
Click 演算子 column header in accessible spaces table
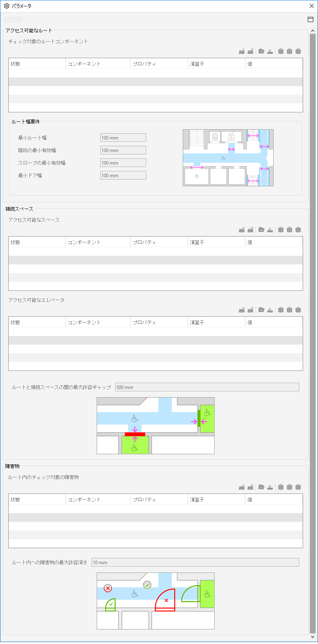[217, 242]
